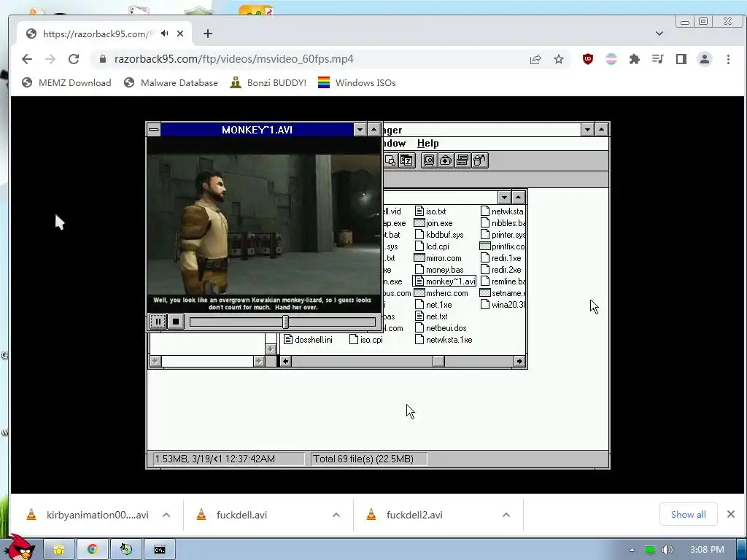Close the downloads bar
This screenshot has height=560, width=747.
pos(731,514)
